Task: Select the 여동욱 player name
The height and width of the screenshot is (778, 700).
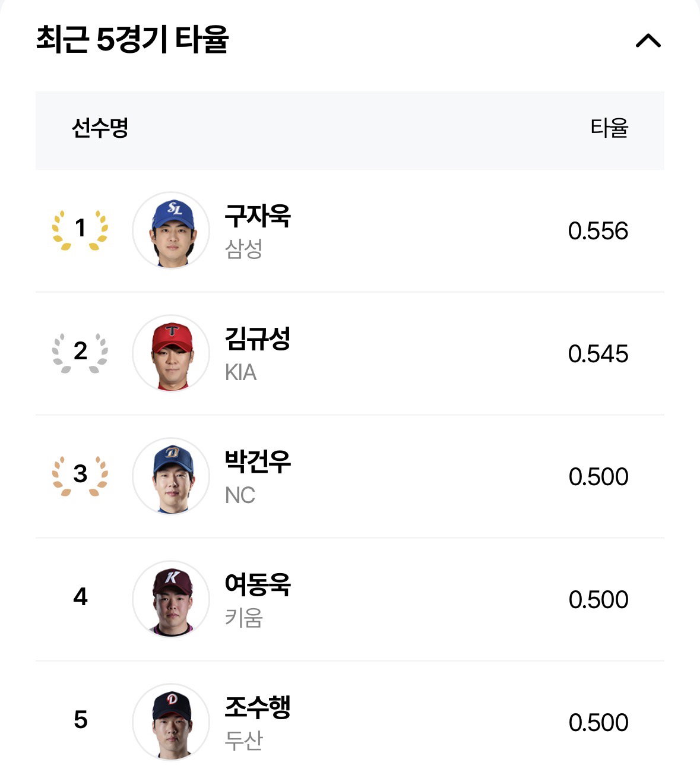Action: click(258, 584)
